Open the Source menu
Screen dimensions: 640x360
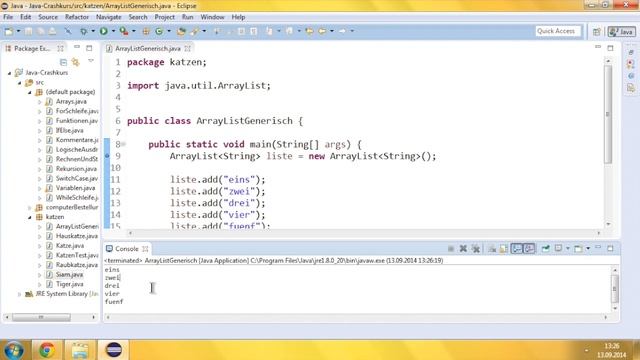click(x=48, y=17)
